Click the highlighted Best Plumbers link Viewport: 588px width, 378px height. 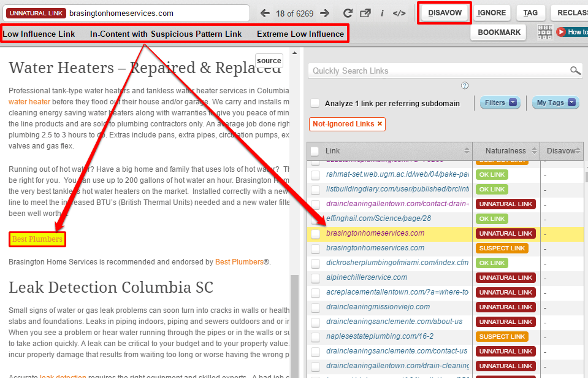(37, 239)
